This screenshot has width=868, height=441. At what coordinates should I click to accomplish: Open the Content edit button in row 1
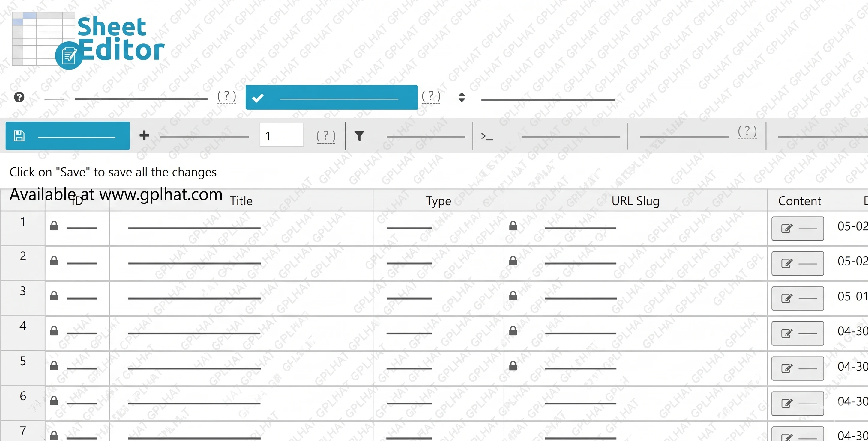click(798, 229)
